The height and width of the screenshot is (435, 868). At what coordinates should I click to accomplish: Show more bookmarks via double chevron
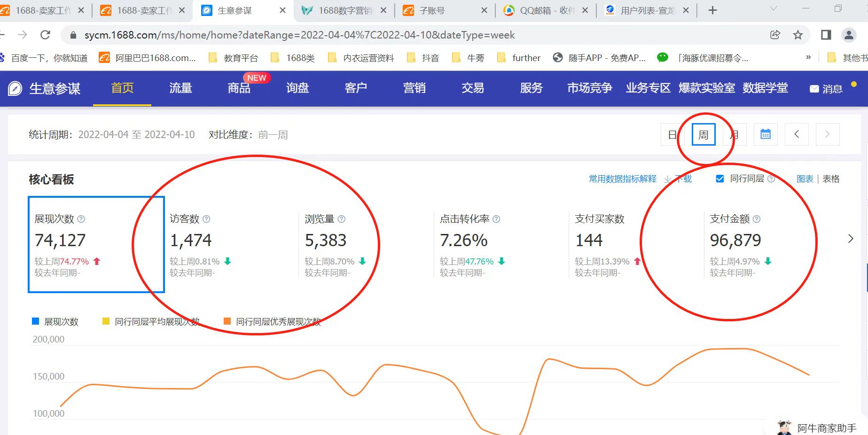pos(808,57)
